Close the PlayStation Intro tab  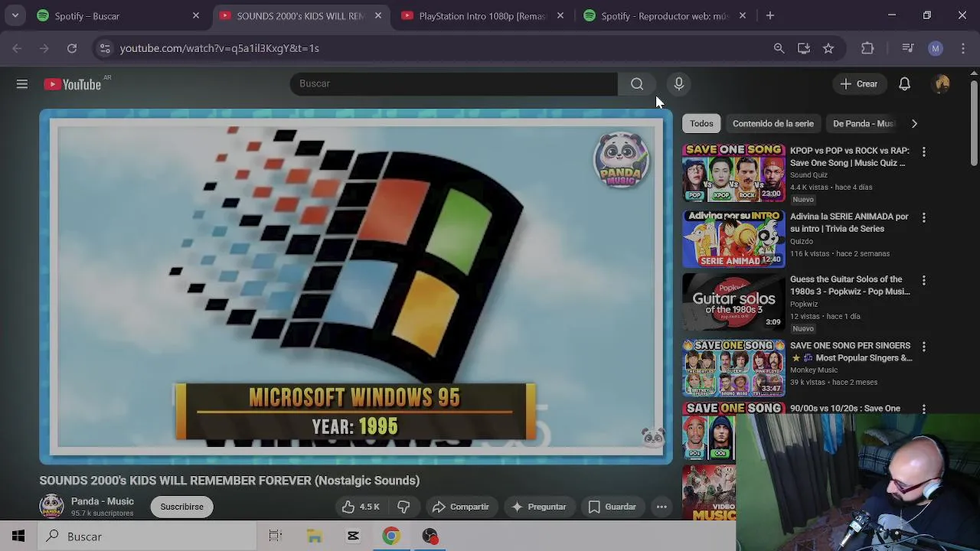560,15
